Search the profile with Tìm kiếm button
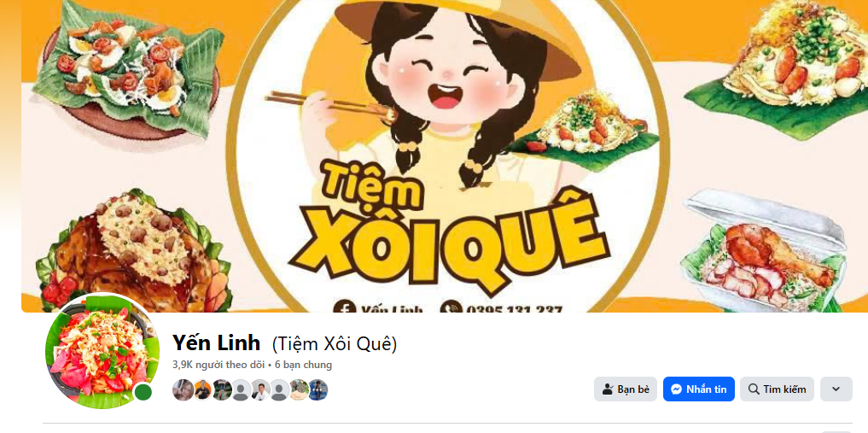The width and height of the screenshot is (868, 433). (x=777, y=389)
